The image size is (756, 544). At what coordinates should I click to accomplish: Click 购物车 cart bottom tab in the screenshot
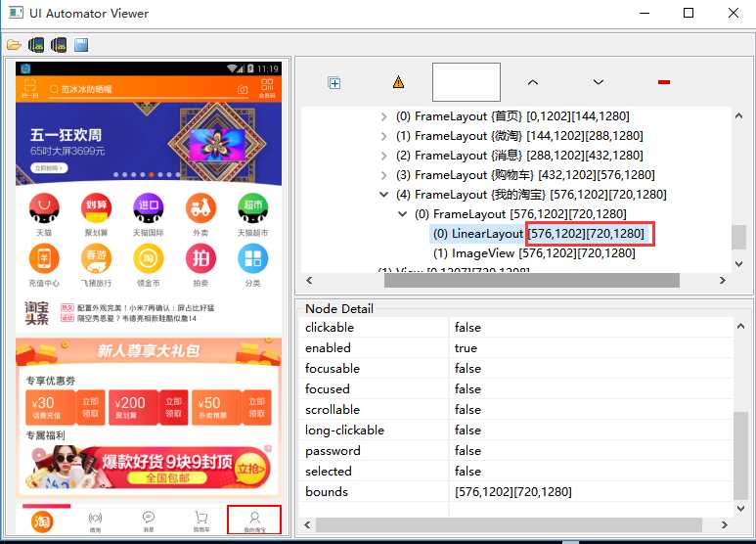pos(201,521)
